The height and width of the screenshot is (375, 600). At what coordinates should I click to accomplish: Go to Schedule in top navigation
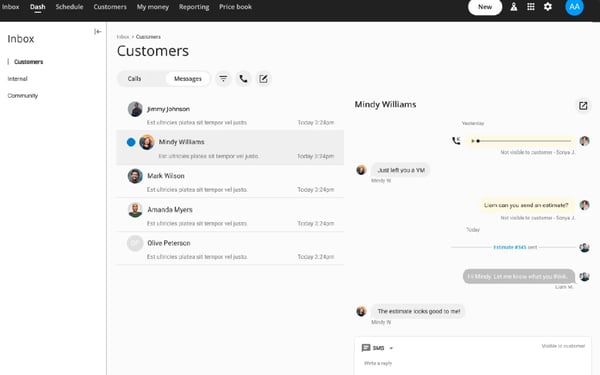(x=69, y=7)
